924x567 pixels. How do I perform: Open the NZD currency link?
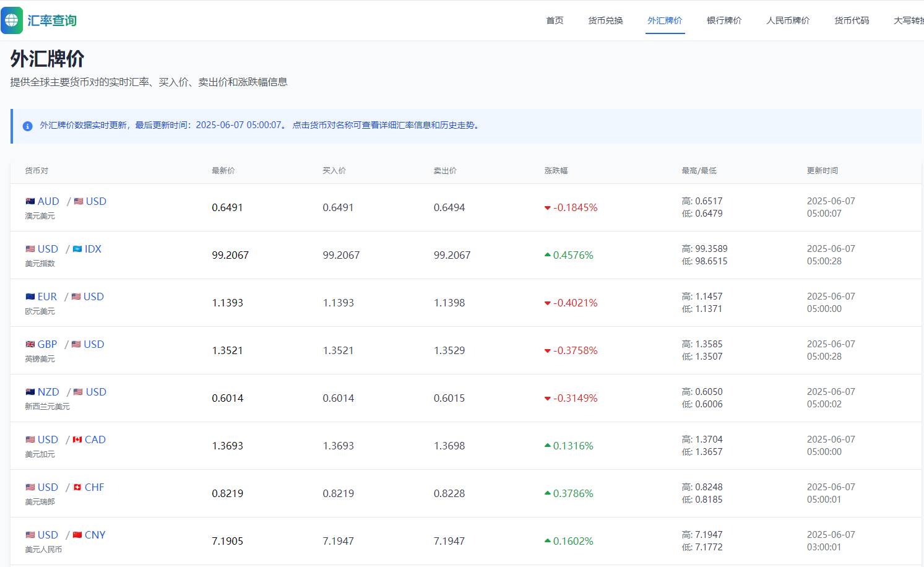(48, 392)
